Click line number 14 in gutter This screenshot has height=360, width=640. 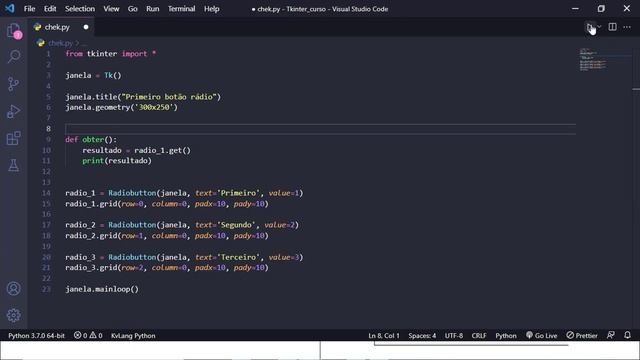[x=47, y=193]
